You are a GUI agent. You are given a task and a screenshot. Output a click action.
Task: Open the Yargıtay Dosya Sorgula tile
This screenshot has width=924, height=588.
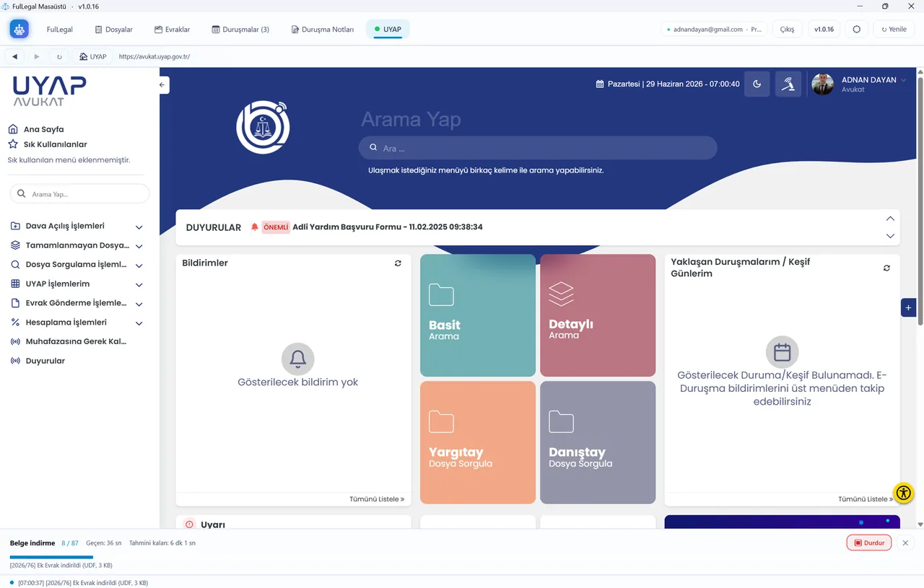point(478,442)
